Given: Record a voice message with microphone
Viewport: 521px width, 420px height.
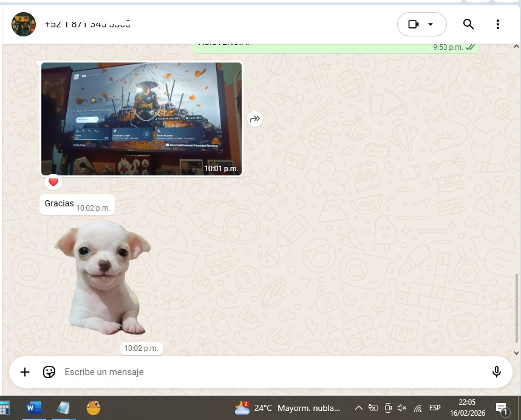Looking at the screenshot, I should tap(497, 372).
